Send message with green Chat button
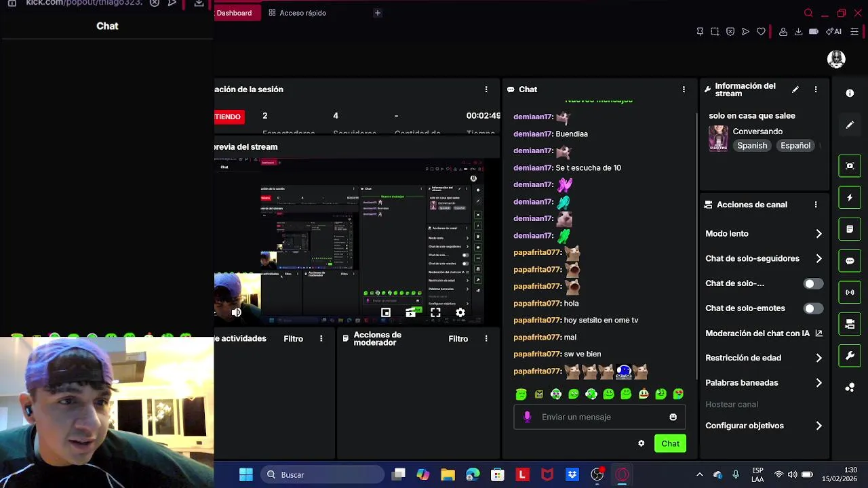The width and height of the screenshot is (868, 488). (x=670, y=443)
